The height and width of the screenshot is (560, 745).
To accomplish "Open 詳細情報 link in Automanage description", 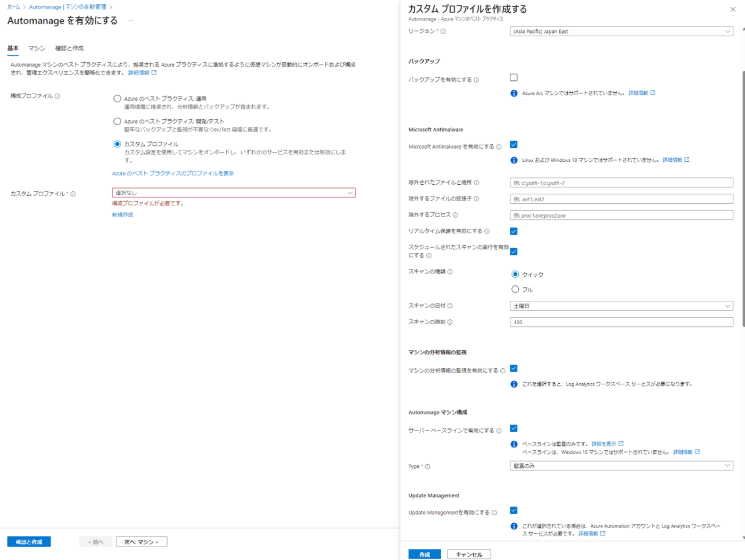I will [142, 73].
